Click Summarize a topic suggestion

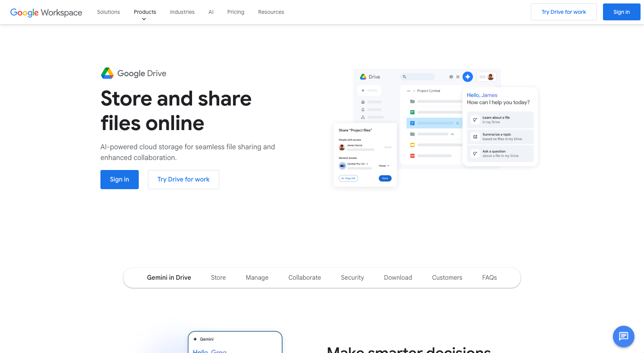pos(500,137)
